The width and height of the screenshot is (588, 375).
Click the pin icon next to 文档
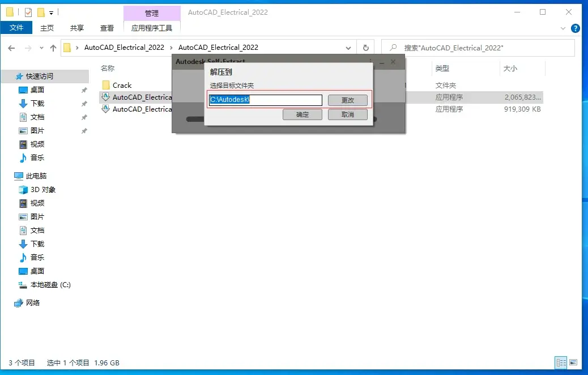[x=84, y=117]
